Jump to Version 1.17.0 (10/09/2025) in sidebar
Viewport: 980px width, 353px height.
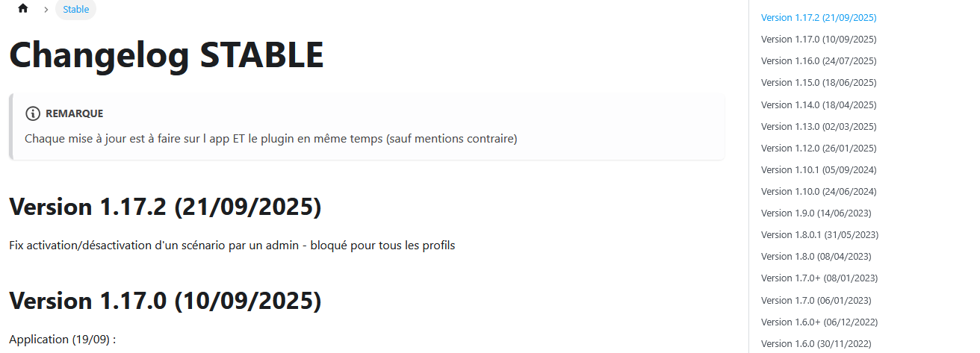click(x=818, y=39)
